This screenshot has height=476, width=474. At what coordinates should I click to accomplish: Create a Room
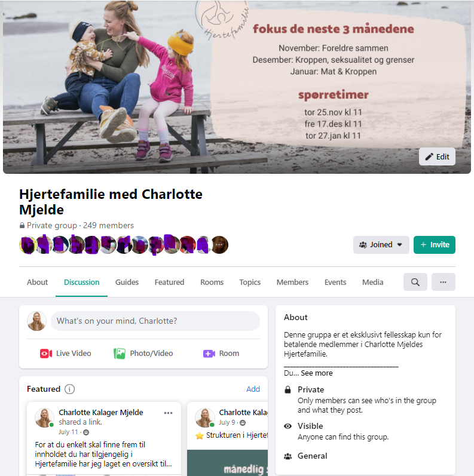coord(221,354)
